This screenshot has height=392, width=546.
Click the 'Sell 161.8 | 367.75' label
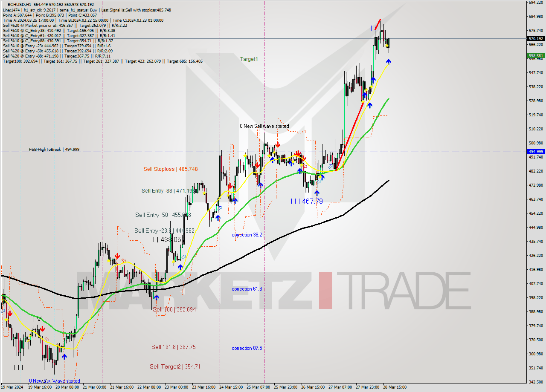(174, 347)
